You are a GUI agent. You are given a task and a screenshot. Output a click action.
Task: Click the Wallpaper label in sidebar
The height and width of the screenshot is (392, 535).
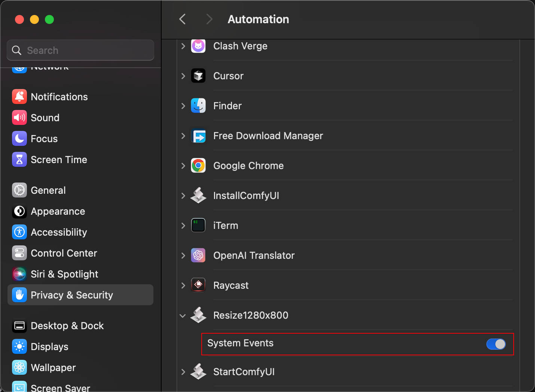(53, 368)
